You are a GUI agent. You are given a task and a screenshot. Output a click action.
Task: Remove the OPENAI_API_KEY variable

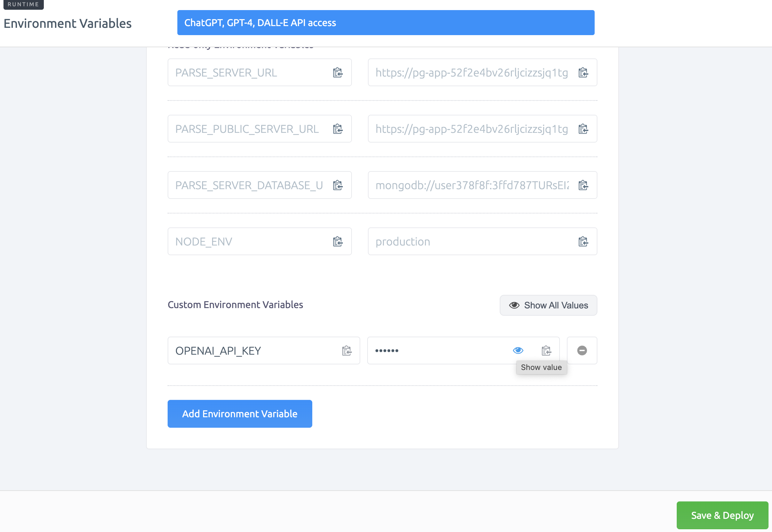click(x=582, y=350)
